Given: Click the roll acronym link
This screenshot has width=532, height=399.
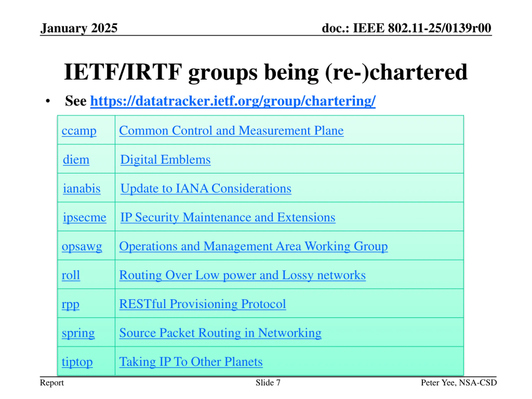Looking at the screenshot, I should (x=71, y=275).
